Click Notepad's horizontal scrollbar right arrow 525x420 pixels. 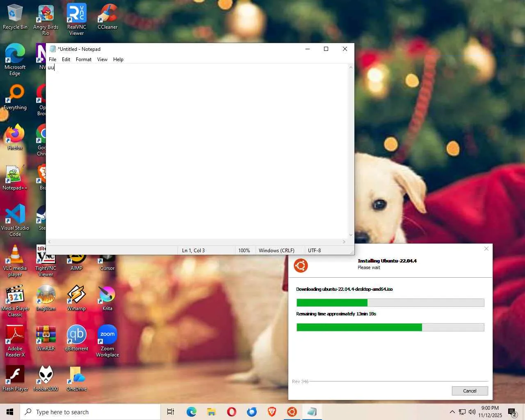coord(344,242)
